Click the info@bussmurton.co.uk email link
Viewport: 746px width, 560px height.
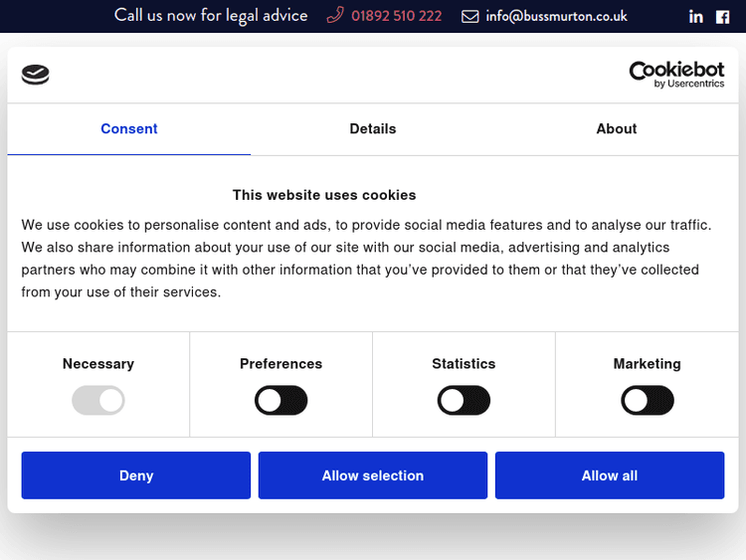click(x=556, y=16)
